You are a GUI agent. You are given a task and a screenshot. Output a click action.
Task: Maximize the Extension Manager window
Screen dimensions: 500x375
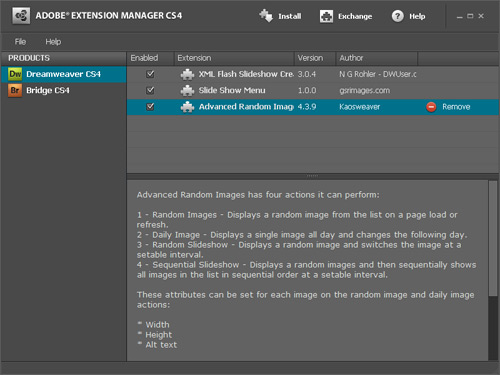[x=470, y=16]
